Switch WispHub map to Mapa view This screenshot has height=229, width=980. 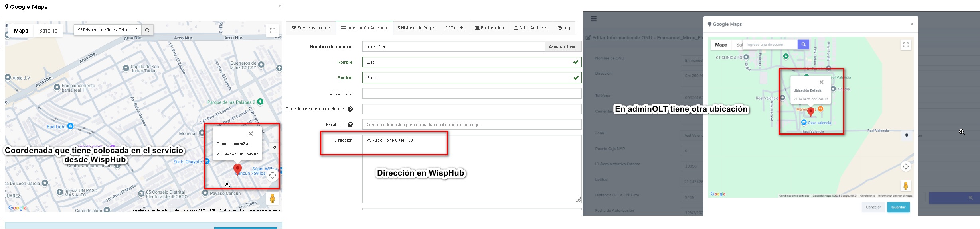pos(21,31)
